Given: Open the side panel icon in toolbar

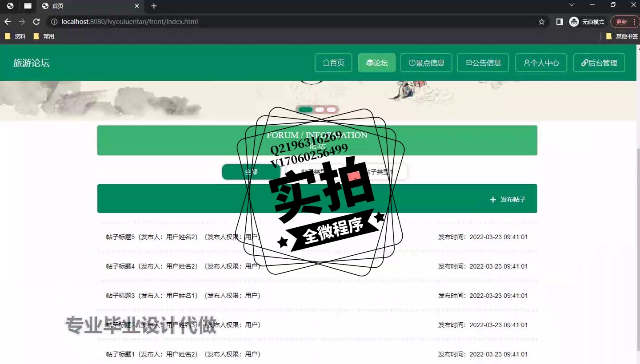Looking at the screenshot, I should click(x=560, y=22).
